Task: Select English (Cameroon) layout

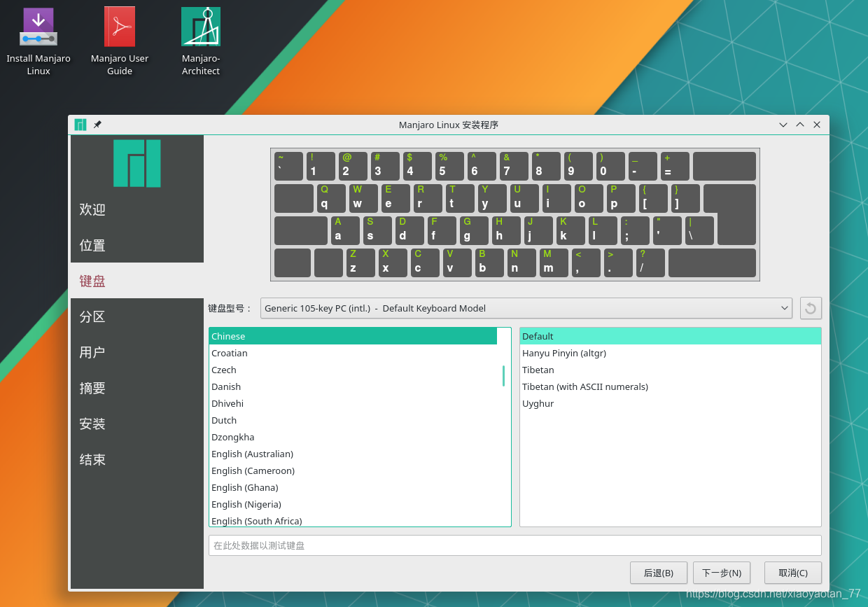Action: tap(353, 470)
